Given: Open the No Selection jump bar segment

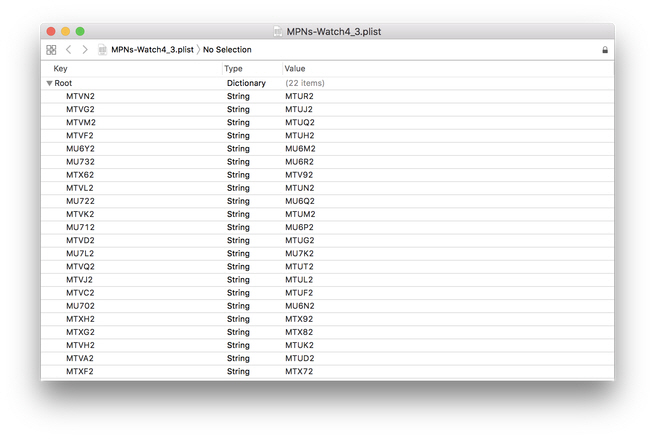Looking at the screenshot, I should point(227,50).
